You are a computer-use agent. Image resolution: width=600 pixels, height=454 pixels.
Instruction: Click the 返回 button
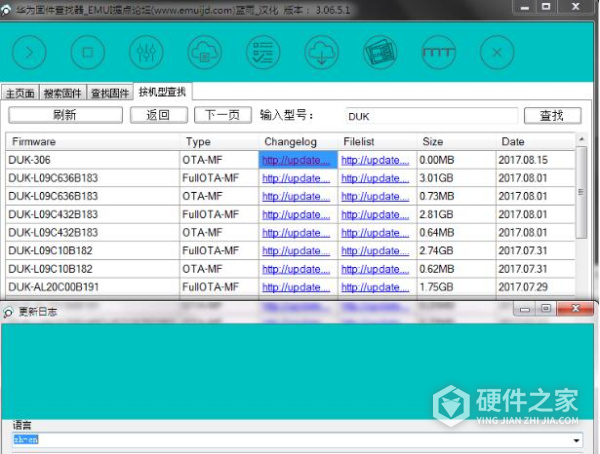(159, 115)
